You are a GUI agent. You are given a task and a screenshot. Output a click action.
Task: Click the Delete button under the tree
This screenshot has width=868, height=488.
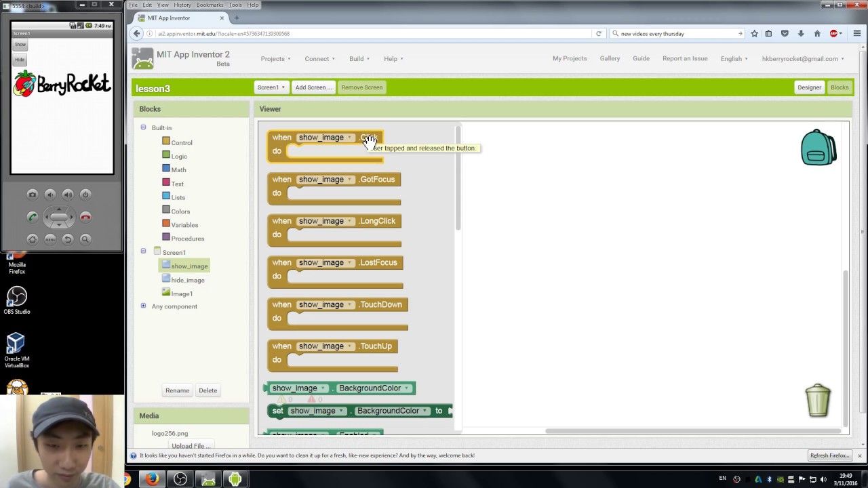208,390
